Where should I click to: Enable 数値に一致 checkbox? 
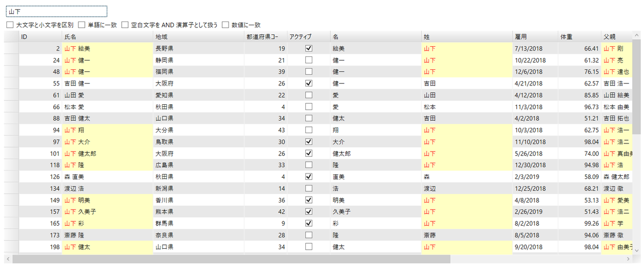(x=225, y=25)
